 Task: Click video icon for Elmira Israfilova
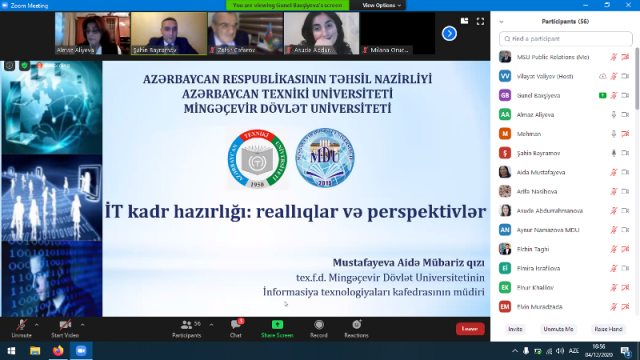click(x=625, y=268)
